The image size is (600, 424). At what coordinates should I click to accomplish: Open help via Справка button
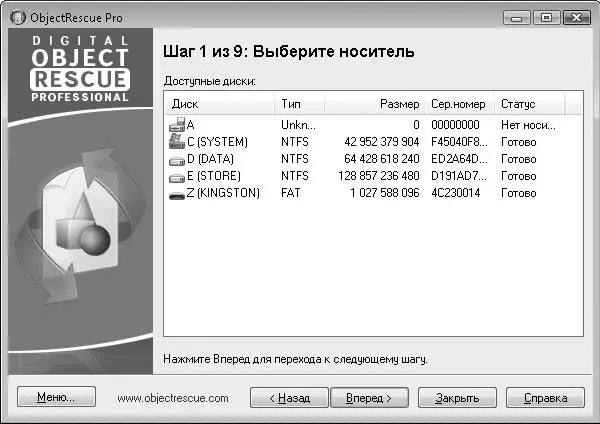[x=553, y=397]
